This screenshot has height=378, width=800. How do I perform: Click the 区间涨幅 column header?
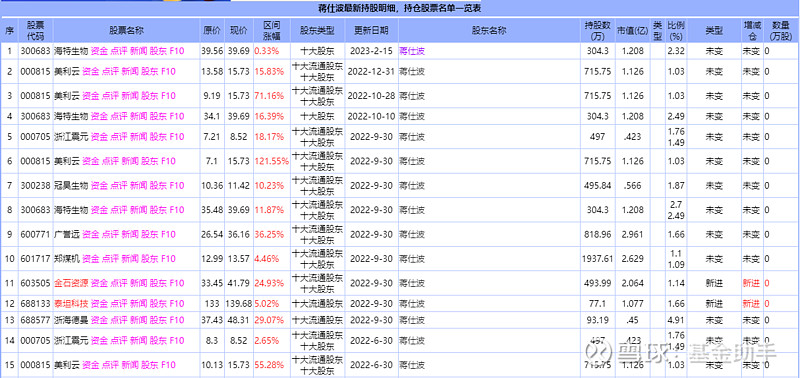click(x=271, y=31)
